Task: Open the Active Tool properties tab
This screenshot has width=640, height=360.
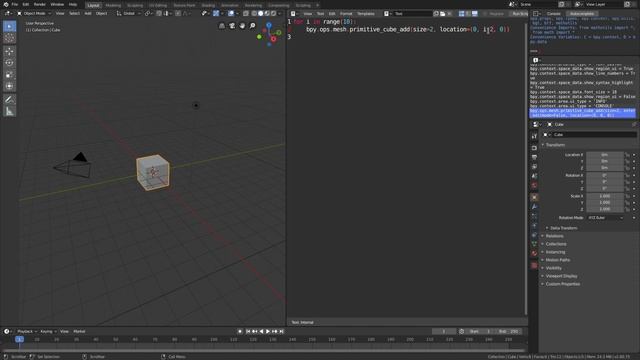Action: click(534, 136)
